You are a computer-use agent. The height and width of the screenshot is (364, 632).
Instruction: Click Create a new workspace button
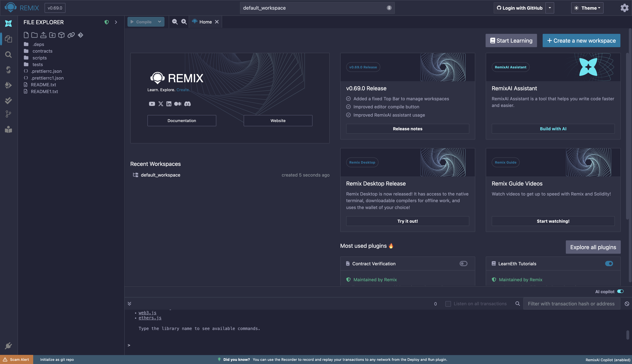(581, 41)
